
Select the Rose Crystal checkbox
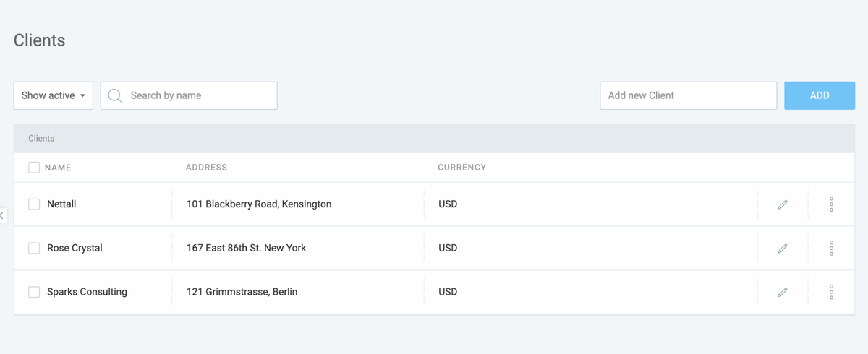pos(34,249)
